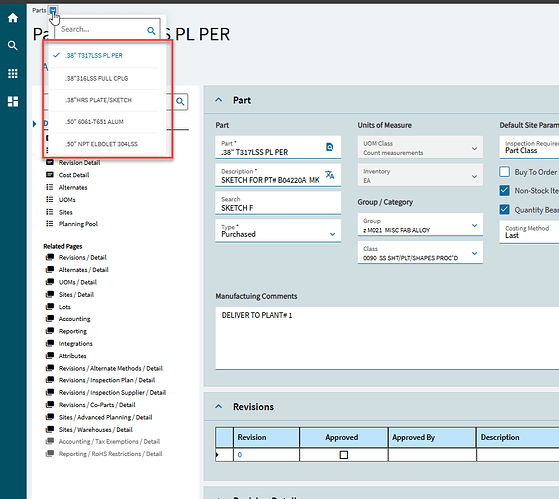
Task: Toggle the revision Approved checkbox
Action: coord(344,455)
